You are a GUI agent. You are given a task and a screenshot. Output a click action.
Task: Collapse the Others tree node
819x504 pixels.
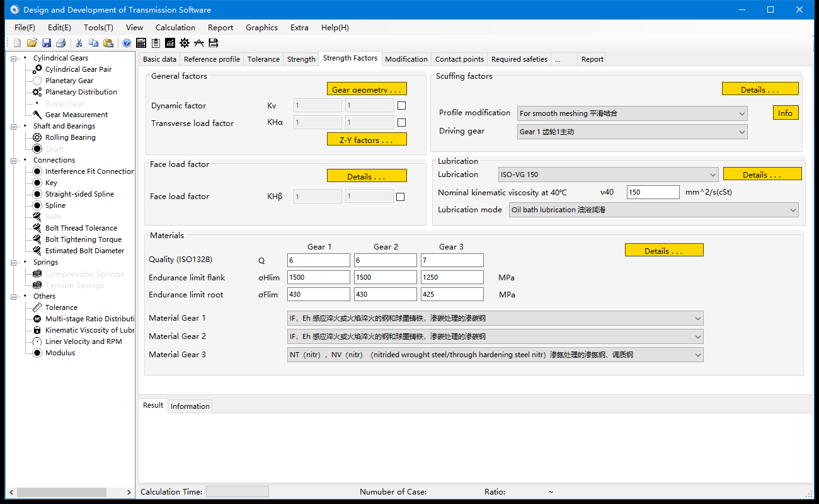pos(14,296)
